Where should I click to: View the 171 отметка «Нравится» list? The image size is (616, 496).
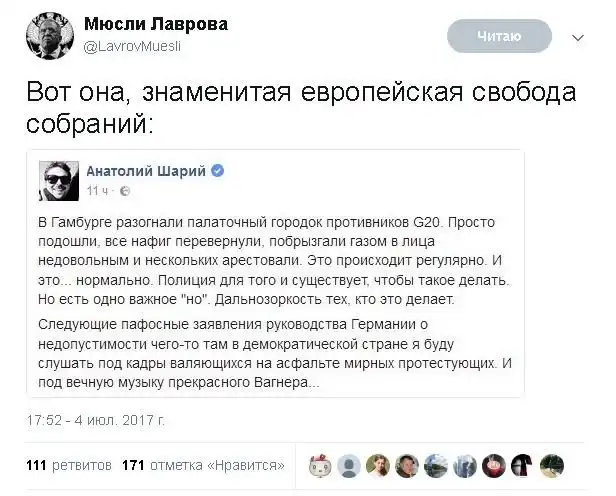pyautogui.click(x=203, y=465)
